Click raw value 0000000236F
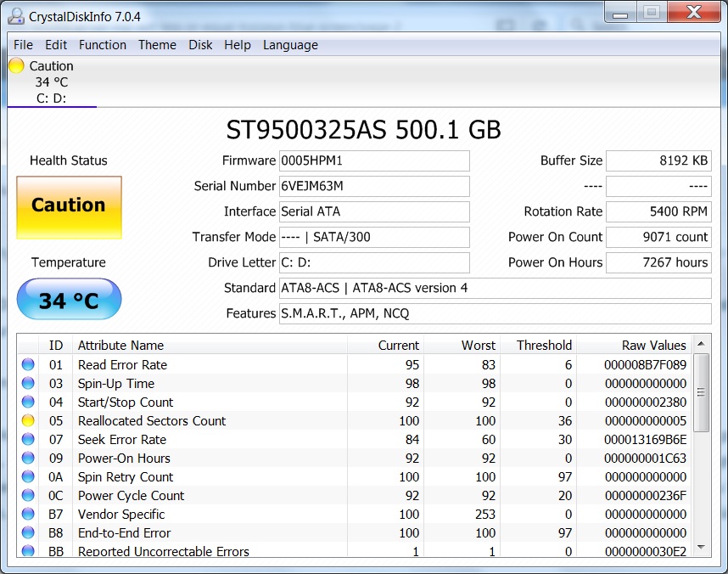This screenshot has width=728, height=574. [645, 496]
